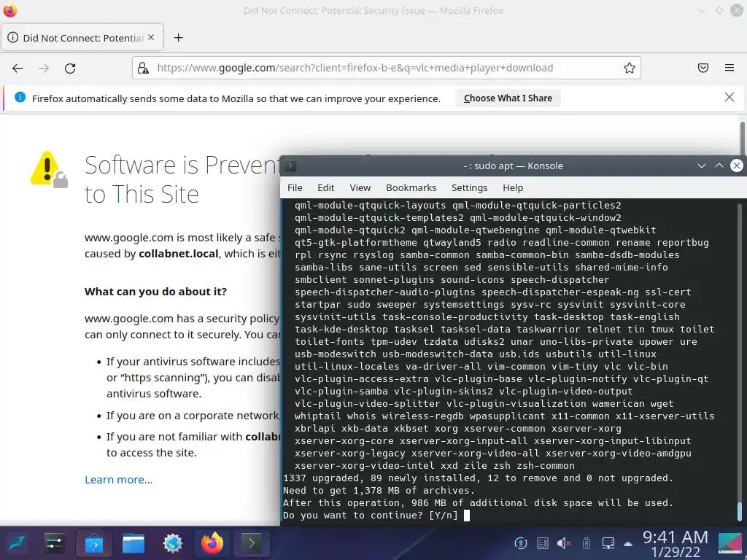The image size is (747, 560).
Task: Click Choose What I Share button
Action: pyautogui.click(x=508, y=98)
